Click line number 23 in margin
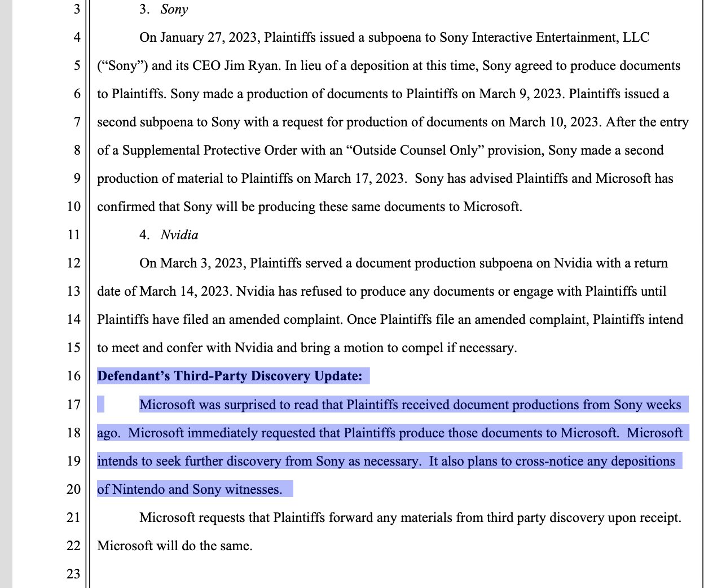Screen dimensions: 713x588 point(74,574)
